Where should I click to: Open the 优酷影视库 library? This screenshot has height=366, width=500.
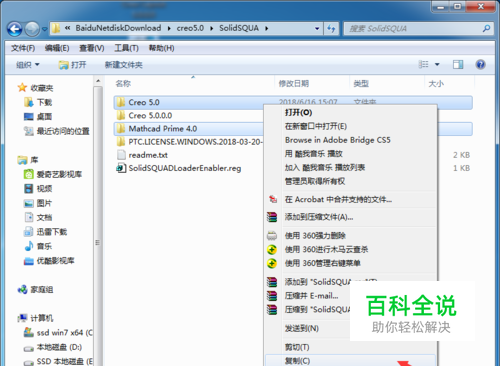tap(49, 260)
